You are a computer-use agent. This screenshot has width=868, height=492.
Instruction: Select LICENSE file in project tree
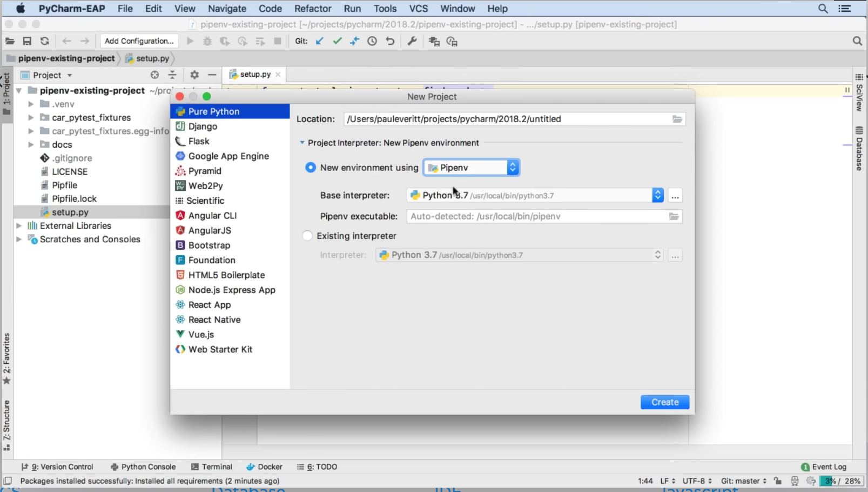[x=70, y=171]
